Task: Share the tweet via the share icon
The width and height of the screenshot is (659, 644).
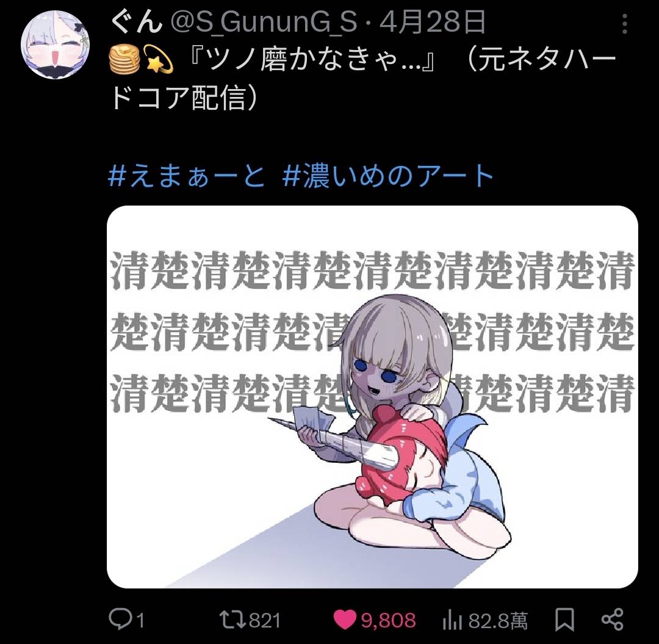Action: [613, 620]
